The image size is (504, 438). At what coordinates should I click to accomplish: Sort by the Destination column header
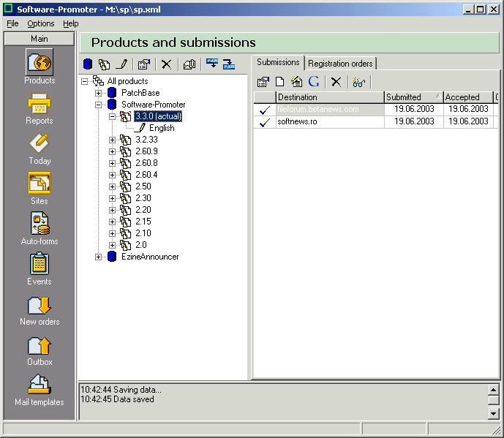pyautogui.click(x=330, y=97)
